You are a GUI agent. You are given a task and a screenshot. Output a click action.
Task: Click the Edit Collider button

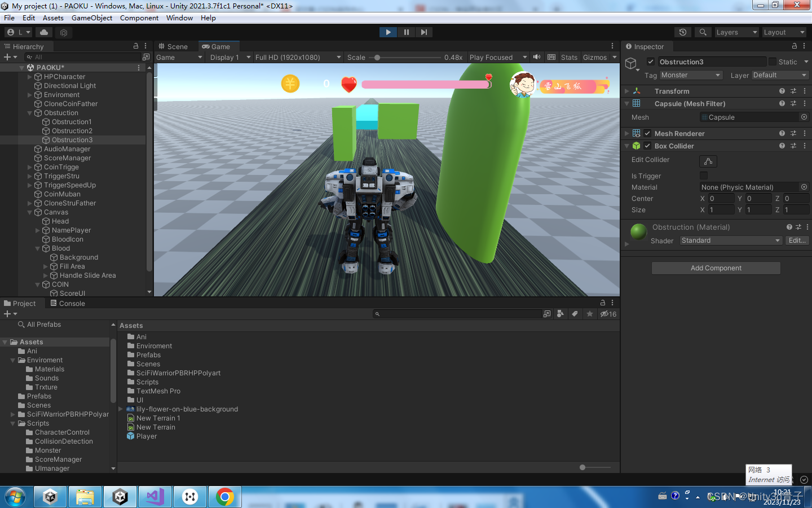click(x=708, y=161)
